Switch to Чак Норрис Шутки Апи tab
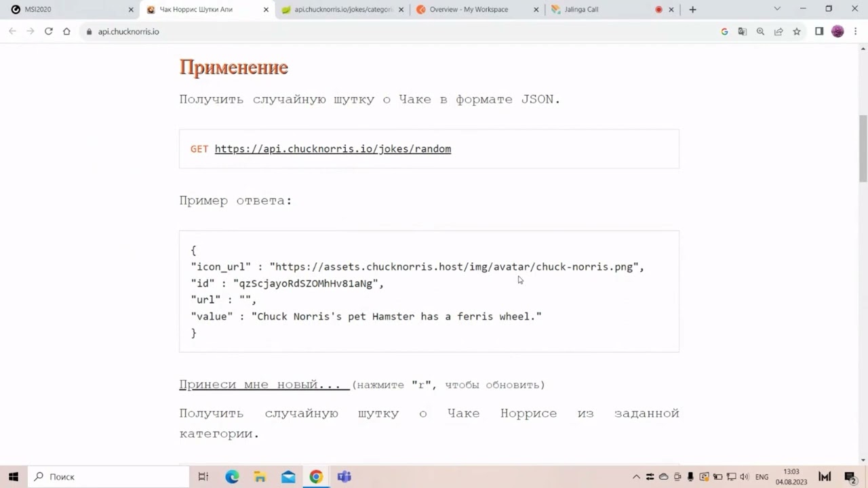This screenshot has height=488, width=868. pyautogui.click(x=207, y=9)
